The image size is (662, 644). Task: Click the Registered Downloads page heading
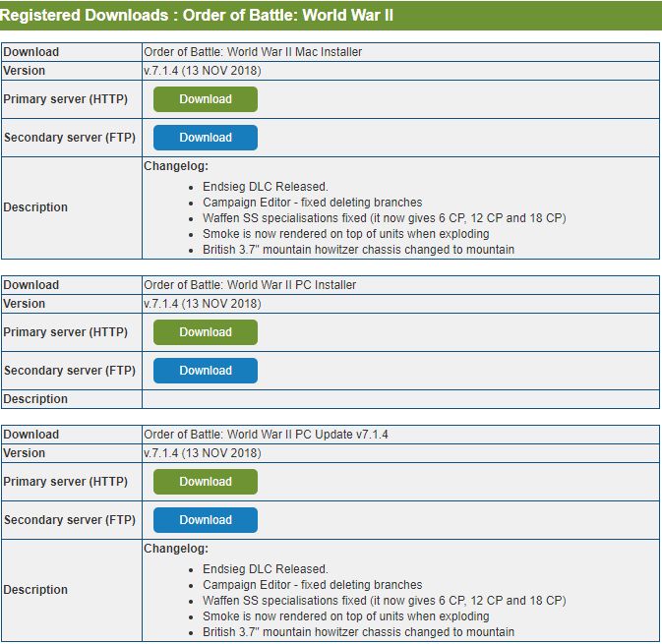(197, 15)
